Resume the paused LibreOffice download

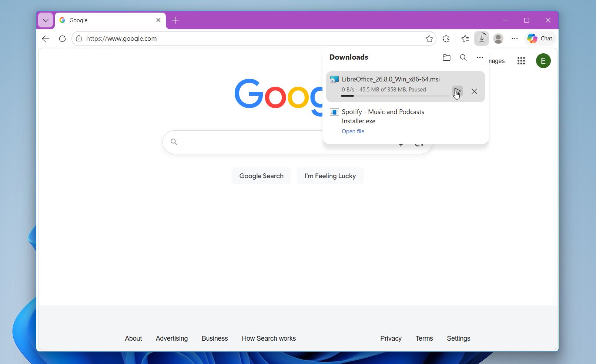(x=457, y=91)
